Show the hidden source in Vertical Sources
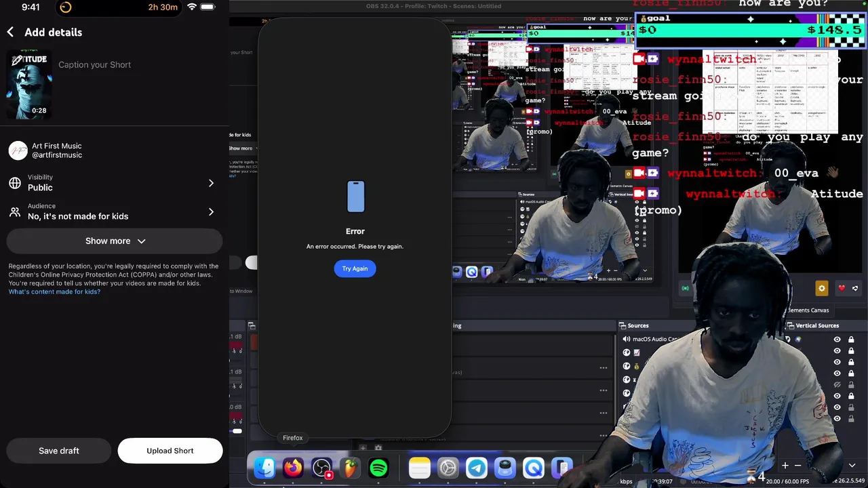 (x=837, y=385)
